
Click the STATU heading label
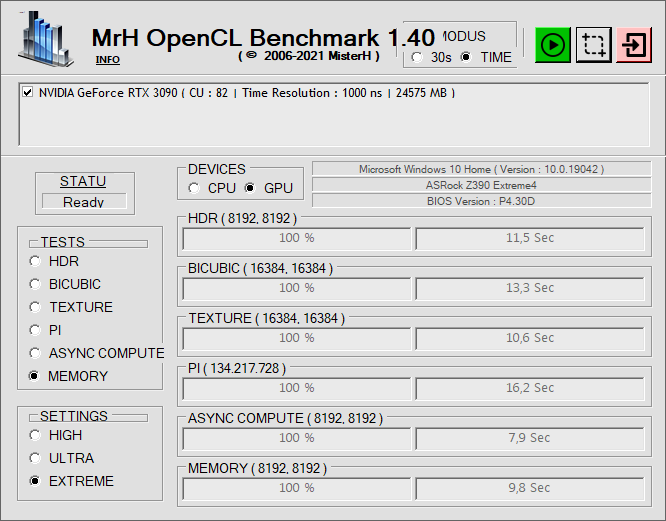tap(83, 181)
